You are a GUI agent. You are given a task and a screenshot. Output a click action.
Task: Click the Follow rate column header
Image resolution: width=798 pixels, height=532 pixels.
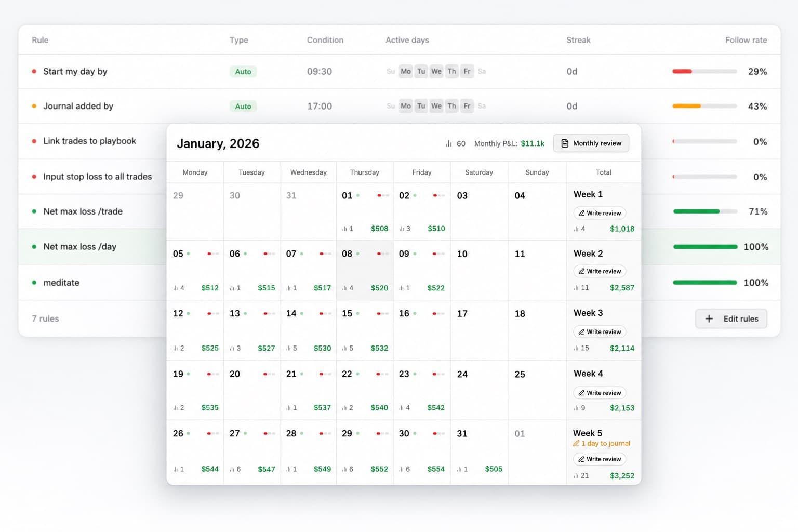[x=746, y=40]
